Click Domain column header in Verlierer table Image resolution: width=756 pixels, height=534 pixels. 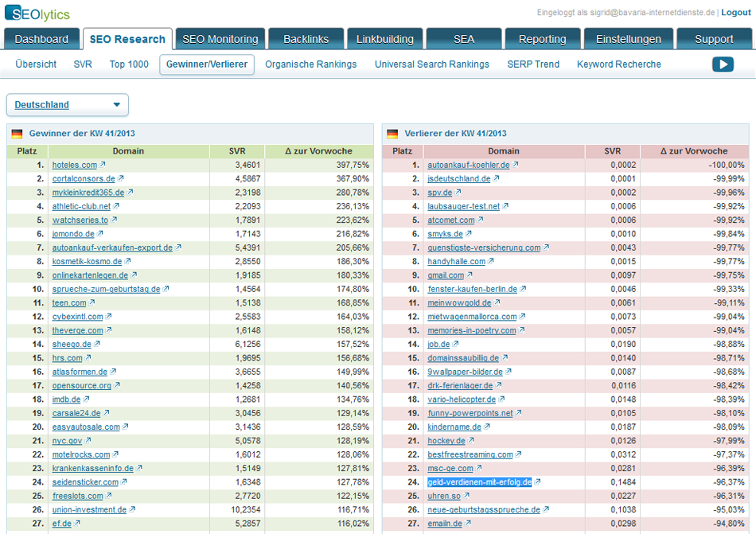(x=504, y=151)
